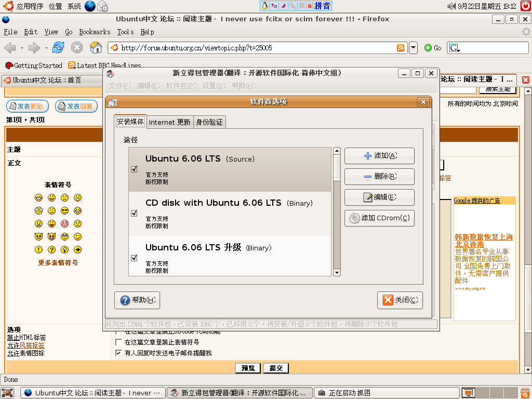The image size is (532, 399).
Task: Open the Google search engine dropdown
Action: [x=455, y=48]
